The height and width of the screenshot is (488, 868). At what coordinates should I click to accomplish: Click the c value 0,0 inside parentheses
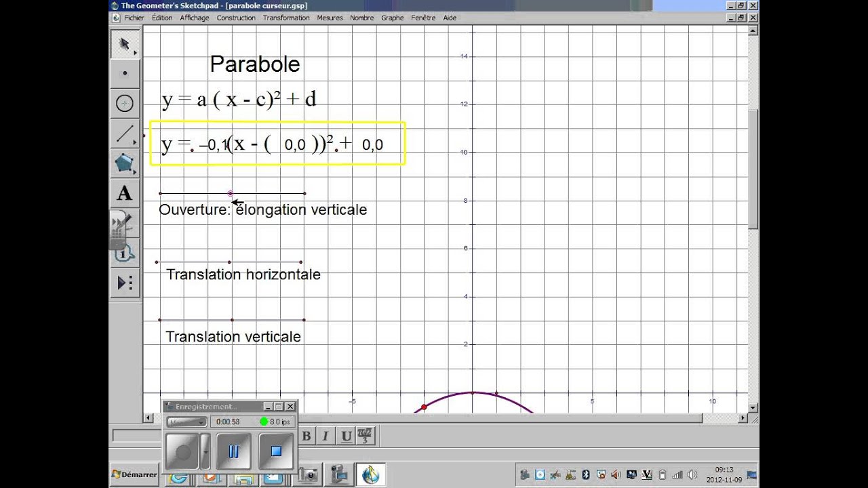click(295, 145)
